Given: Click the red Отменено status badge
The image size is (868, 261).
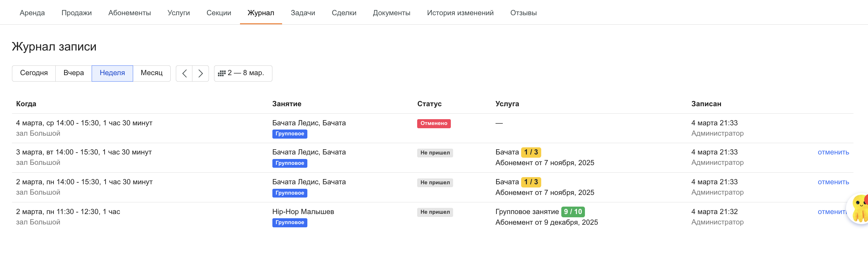Looking at the screenshot, I should pyautogui.click(x=433, y=124).
